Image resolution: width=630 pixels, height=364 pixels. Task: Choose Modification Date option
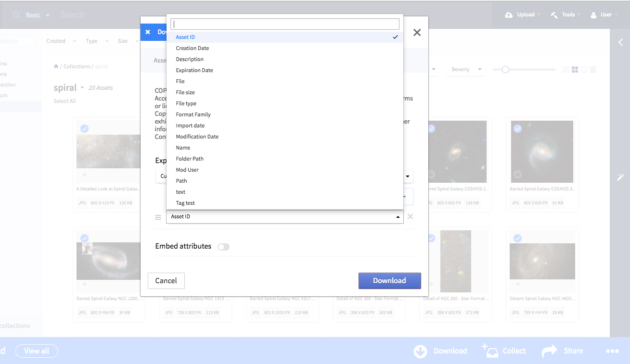[x=284, y=137]
